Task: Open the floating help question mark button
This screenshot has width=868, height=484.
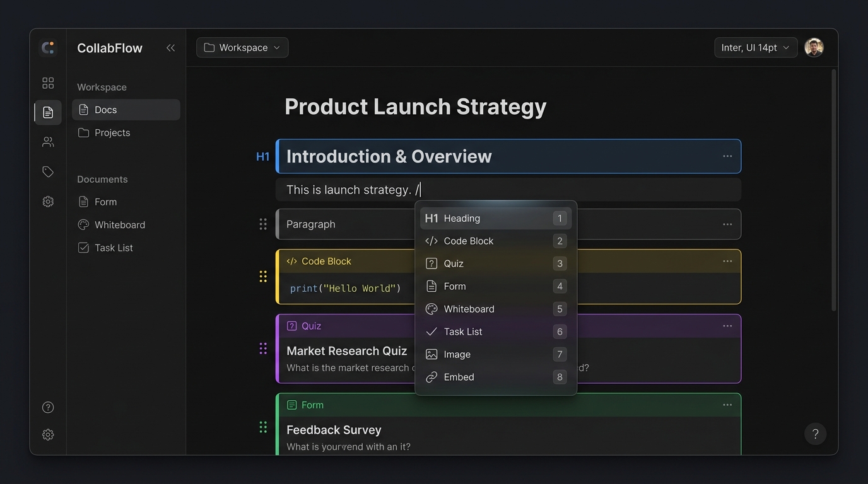Action: coord(815,434)
